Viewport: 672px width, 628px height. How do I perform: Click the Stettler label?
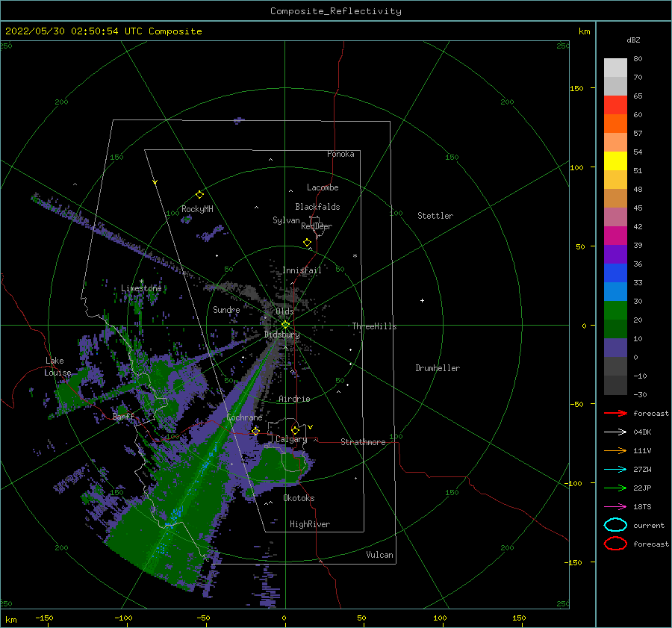(435, 216)
